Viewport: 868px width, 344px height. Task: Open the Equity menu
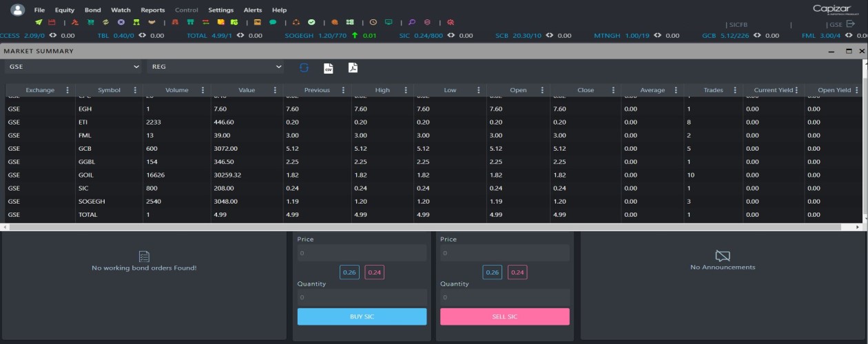[65, 10]
